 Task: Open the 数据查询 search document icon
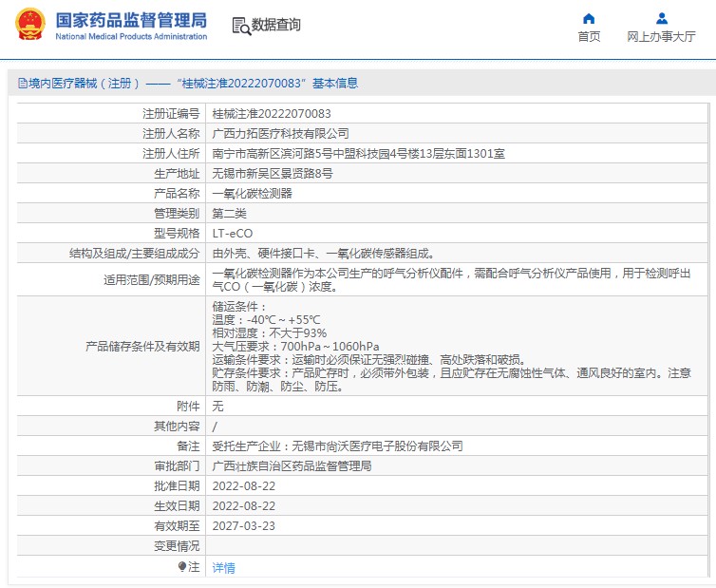(x=241, y=26)
